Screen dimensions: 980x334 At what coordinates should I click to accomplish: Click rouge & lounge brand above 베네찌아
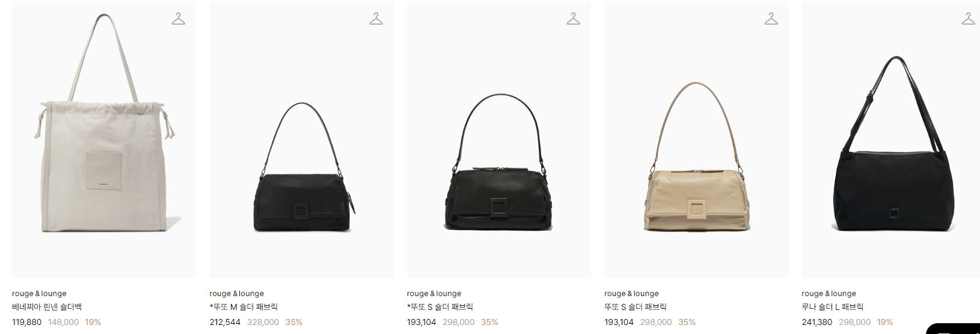pos(39,294)
